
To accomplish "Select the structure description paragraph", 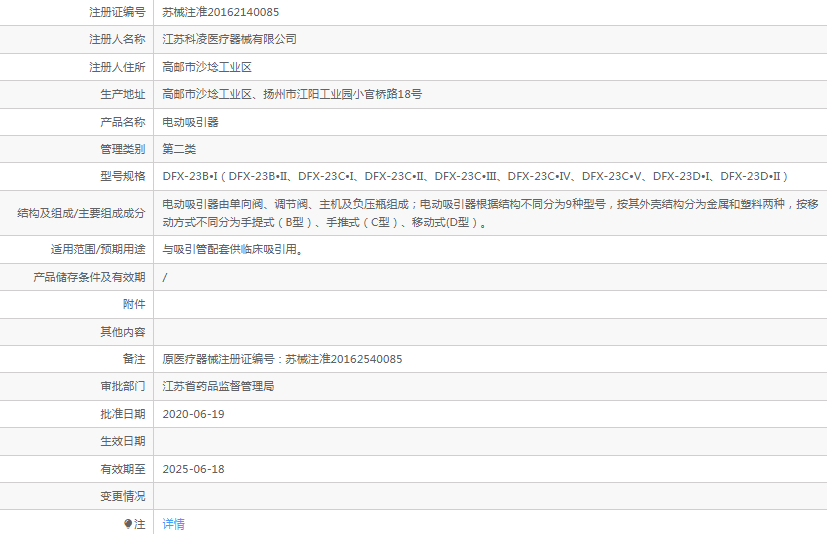I will click(491, 213).
